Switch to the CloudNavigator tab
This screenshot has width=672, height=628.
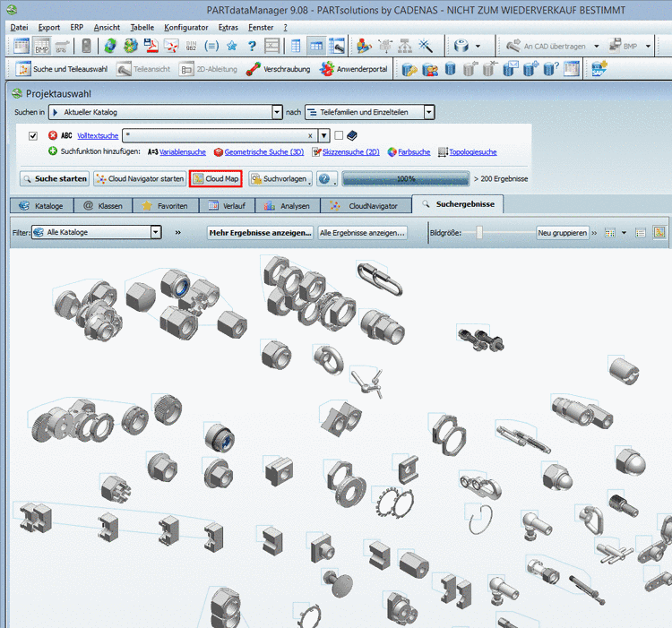pos(366,206)
